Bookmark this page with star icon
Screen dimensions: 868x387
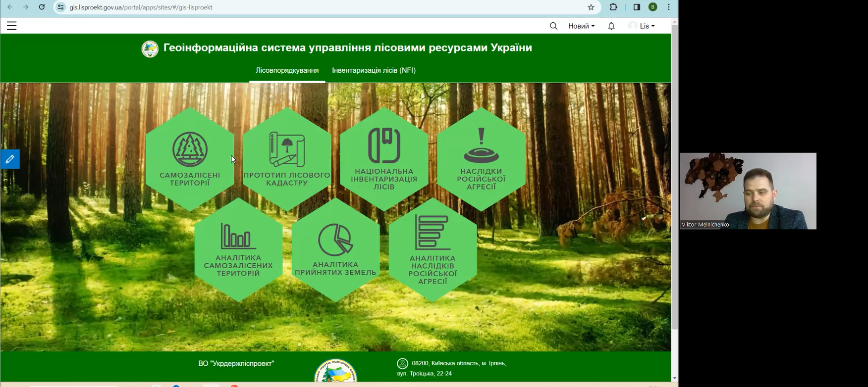click(591, 7)
